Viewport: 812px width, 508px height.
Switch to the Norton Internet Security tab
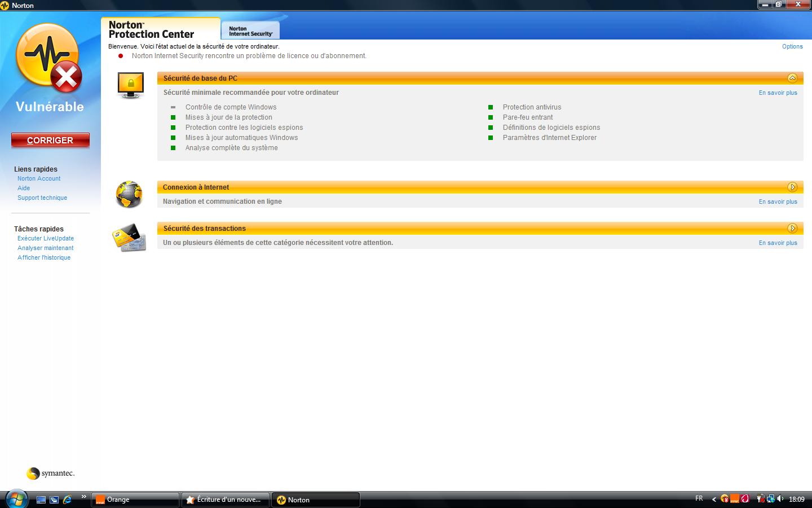tap(250, 31)
